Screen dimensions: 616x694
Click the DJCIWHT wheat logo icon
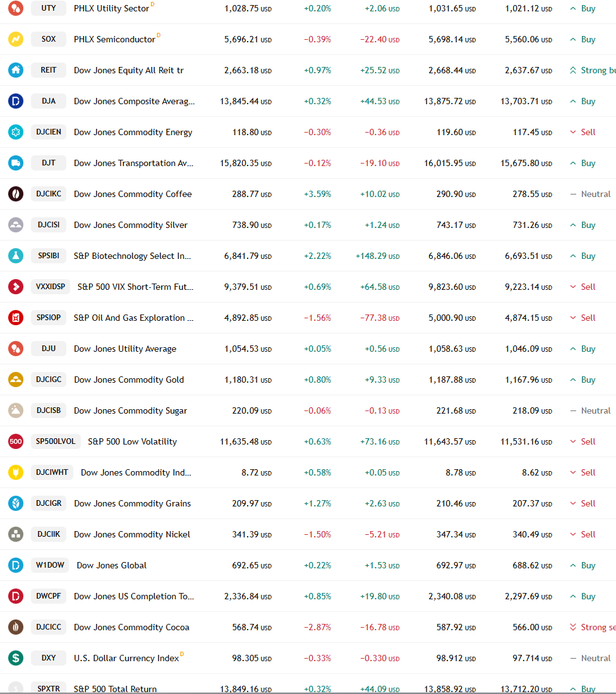[x=16, y=473]
